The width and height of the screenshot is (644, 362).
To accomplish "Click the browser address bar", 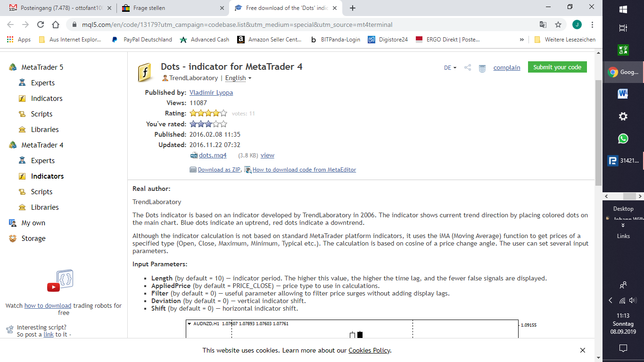I will coord(302,25).
